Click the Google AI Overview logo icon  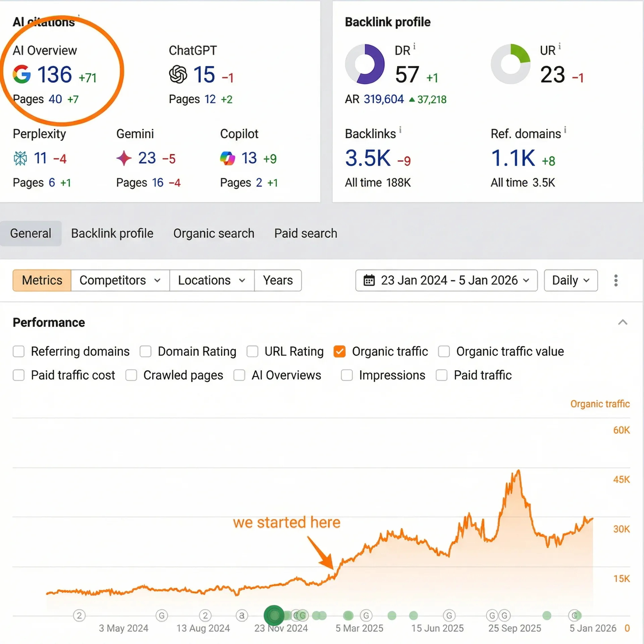[x=22, y=74]
